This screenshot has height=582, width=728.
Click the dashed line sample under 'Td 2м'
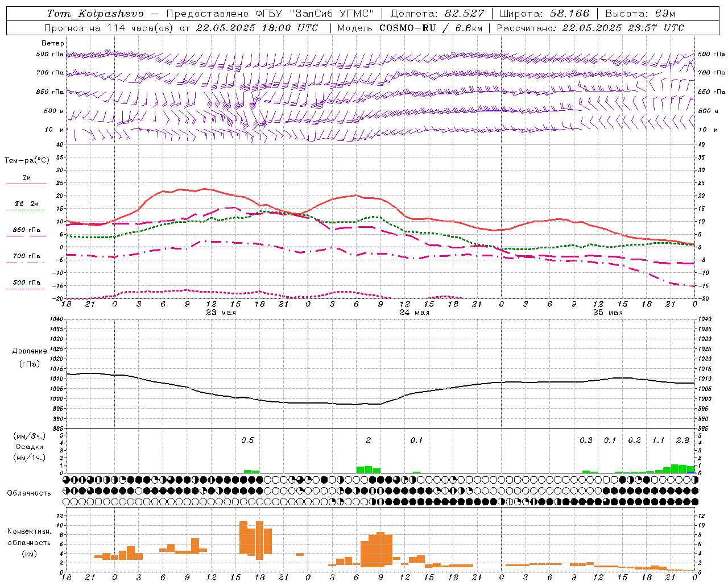click(26, 210)
